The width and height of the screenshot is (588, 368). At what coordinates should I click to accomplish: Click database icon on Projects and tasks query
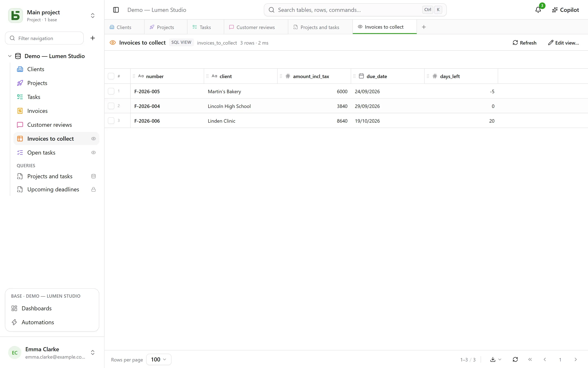(x=93, y=176)
